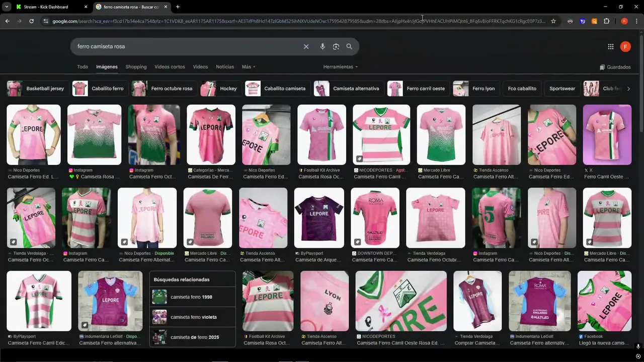Start a voice search with microphone

(x=323, y=46)
